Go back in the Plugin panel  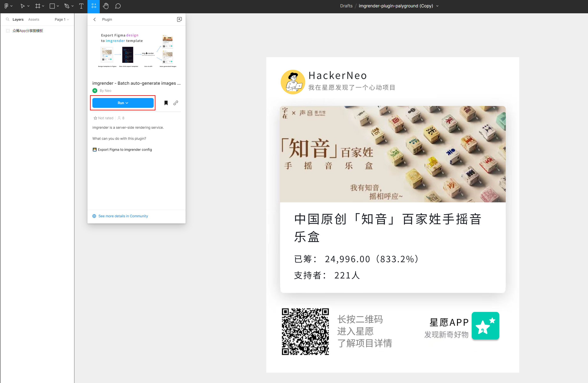tap(95, 19)
